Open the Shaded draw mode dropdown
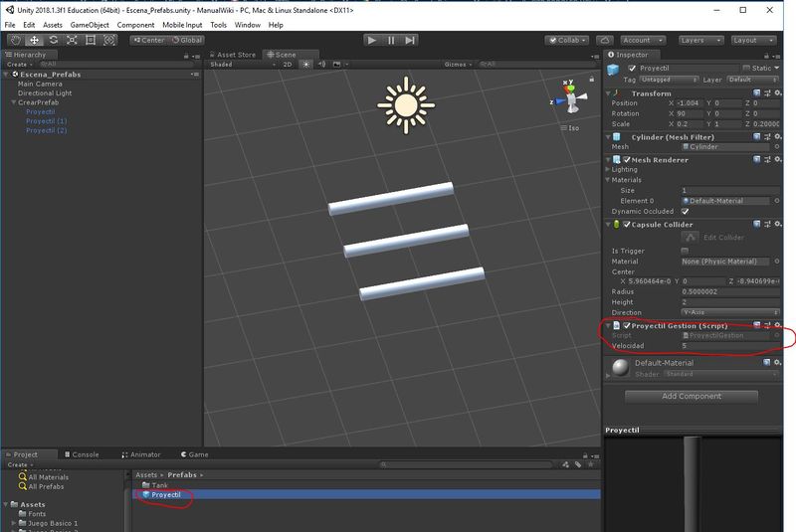 tap(243, 65)
